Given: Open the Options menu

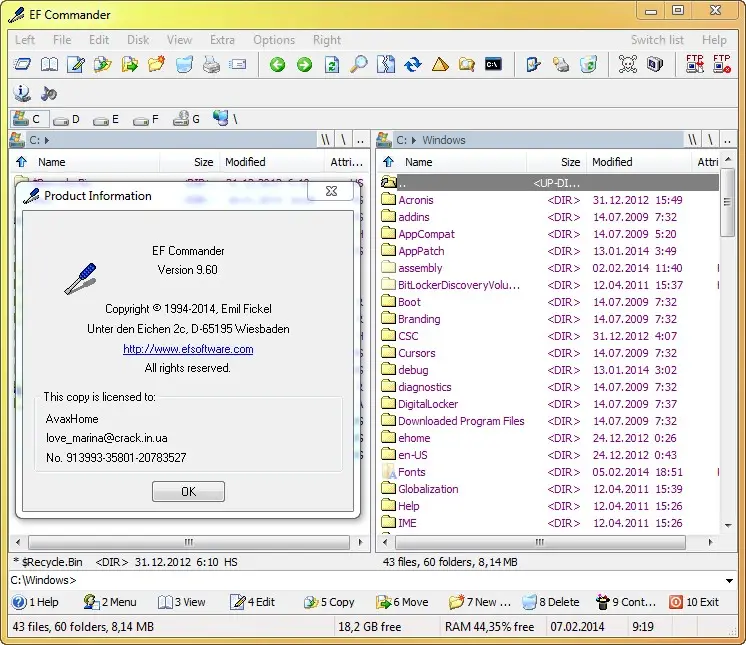Looking at the screenshot, I should pos(274,40).
